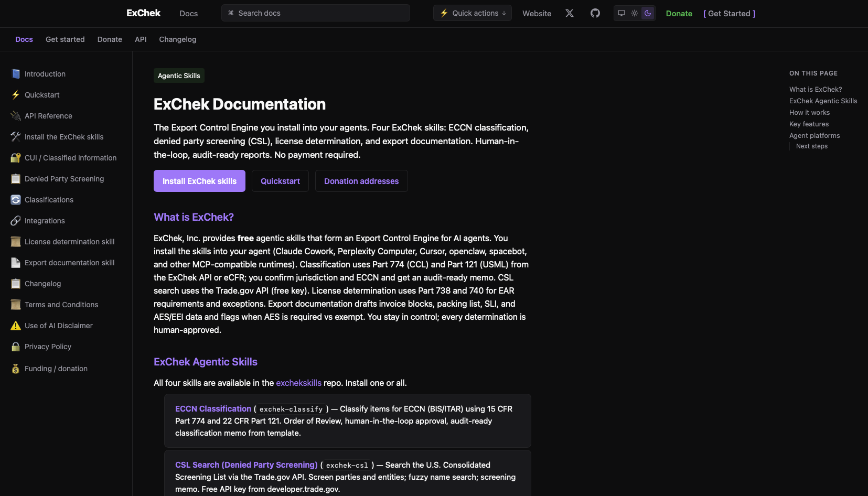Click the API Reference plug icon
This screenshot has width=868, height=496.
pos(16,116)
